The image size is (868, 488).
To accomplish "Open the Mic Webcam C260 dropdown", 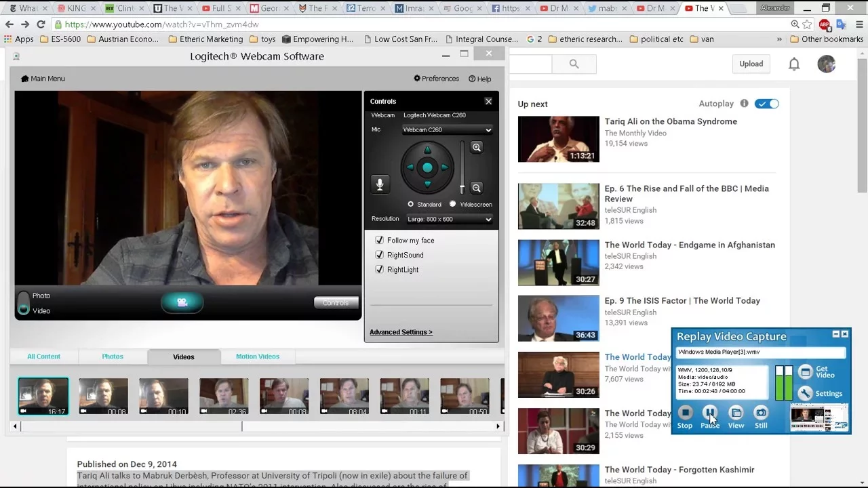I will (448, 129).
